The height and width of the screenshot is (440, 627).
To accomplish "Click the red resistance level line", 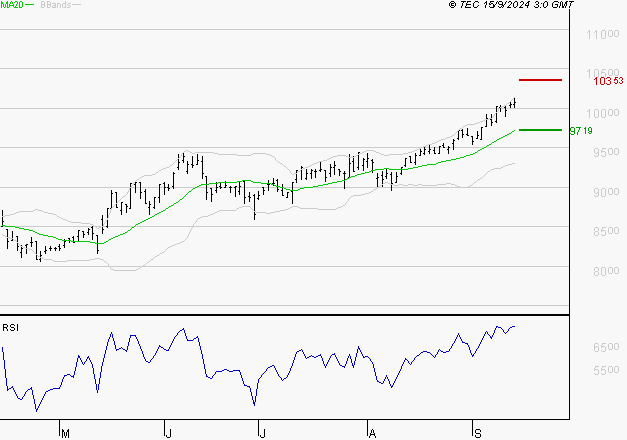I will coord(540,80).
